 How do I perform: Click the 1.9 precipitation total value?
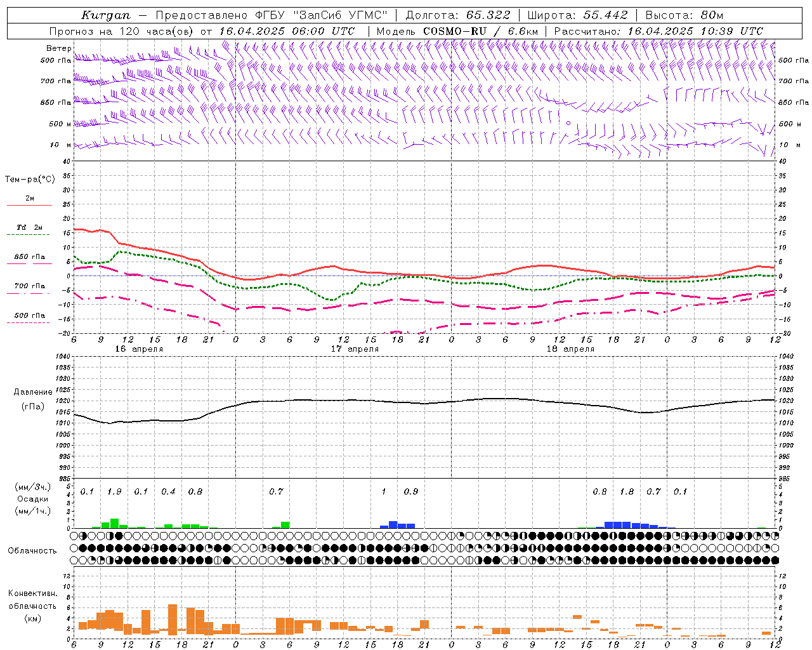(x=114, y=492)
